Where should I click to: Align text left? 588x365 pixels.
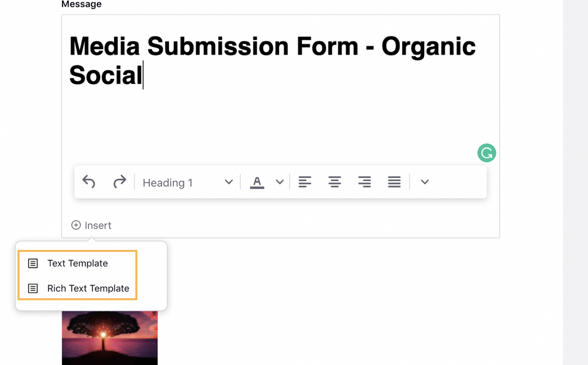(x=305, y=182)
